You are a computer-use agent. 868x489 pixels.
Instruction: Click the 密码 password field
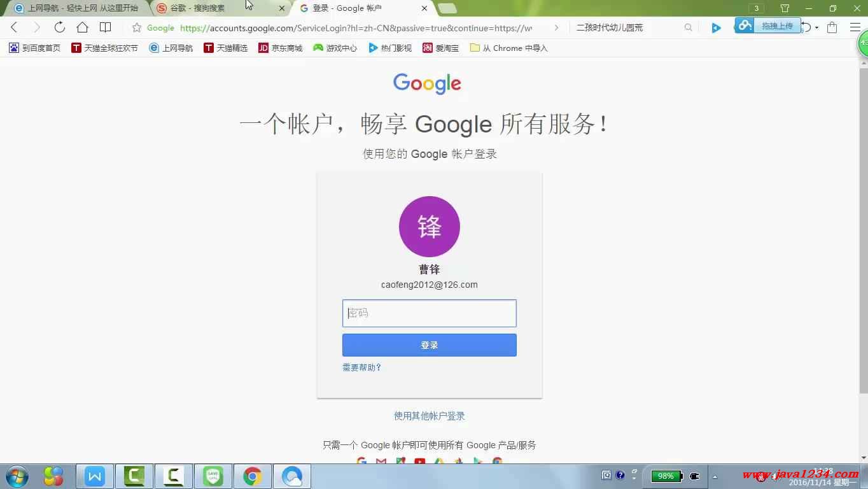coord(430,313)
